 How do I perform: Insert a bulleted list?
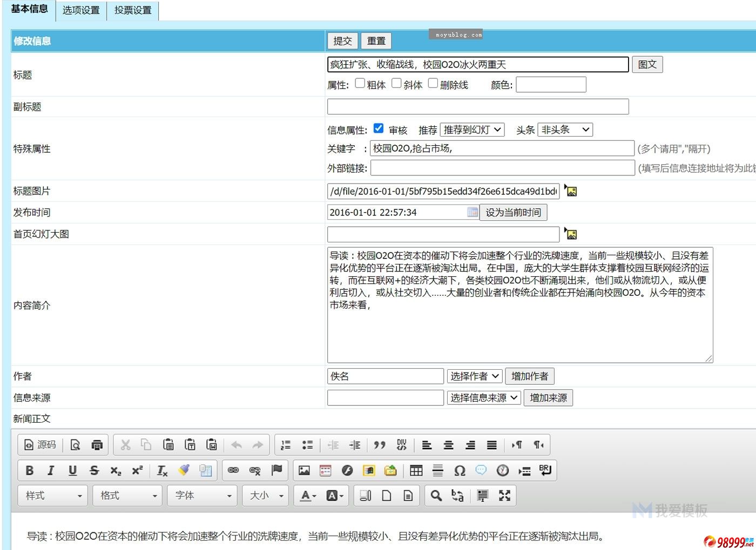[307, 445]
